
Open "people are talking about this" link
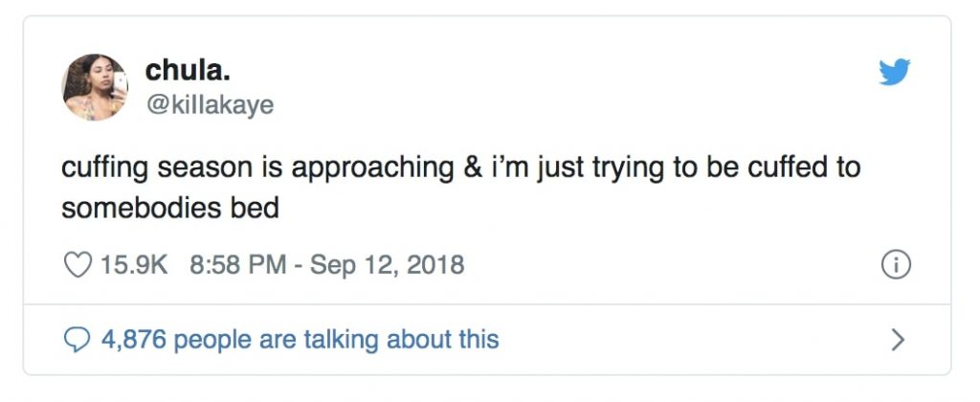337,339
